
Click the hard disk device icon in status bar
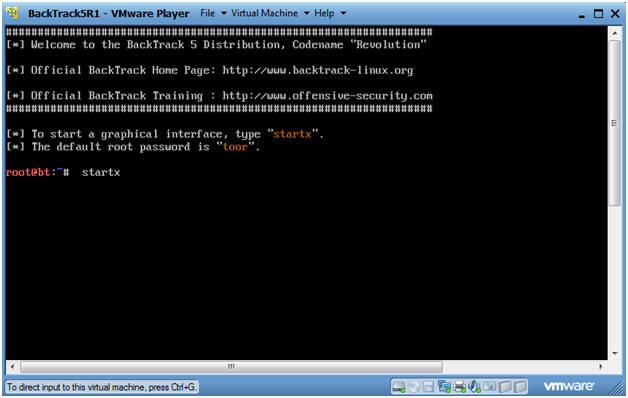click(x=399, y=387)
